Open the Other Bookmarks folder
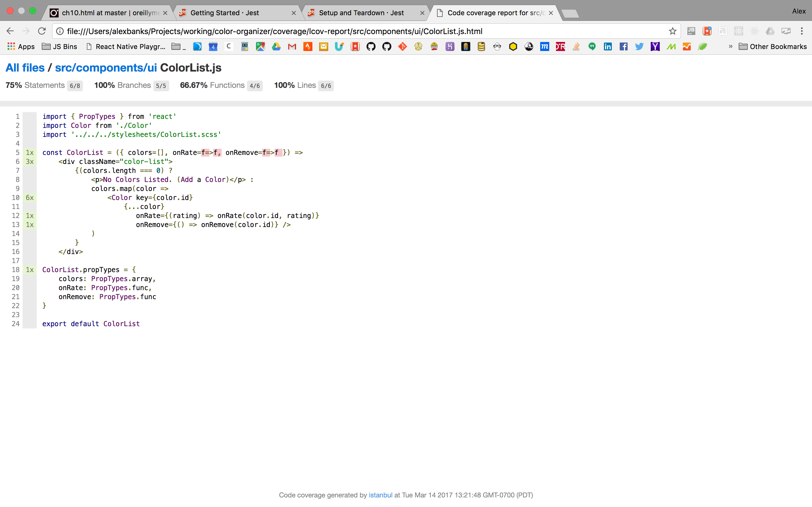This screenshot has height=507, width=812. click(773, 46)
